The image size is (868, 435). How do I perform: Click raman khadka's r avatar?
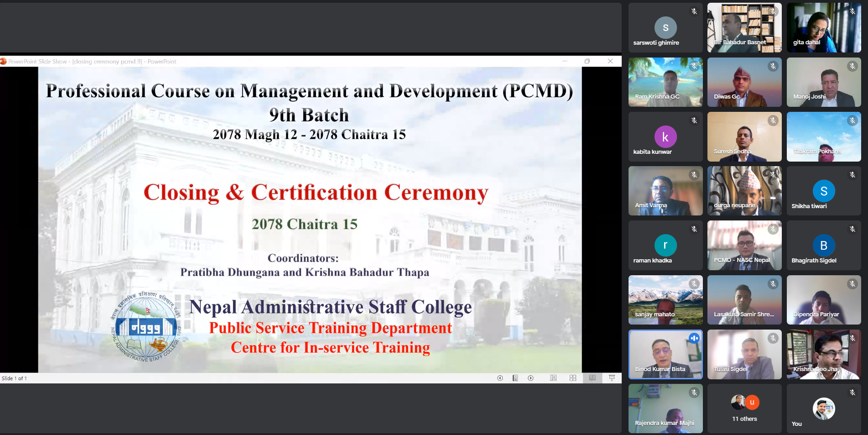[665, 245]
